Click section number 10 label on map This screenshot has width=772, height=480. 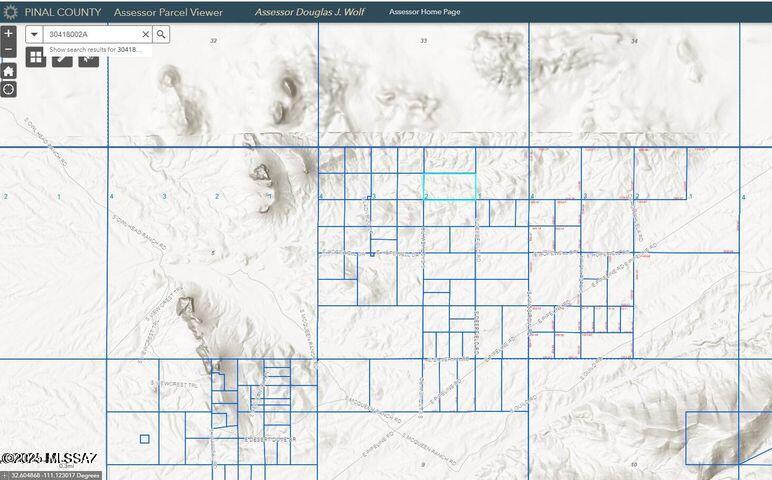tap(634, 464)
